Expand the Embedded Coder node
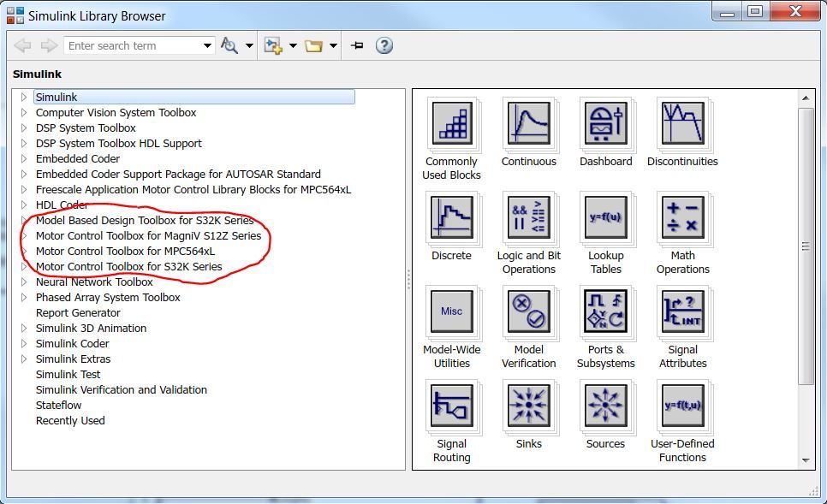827x504 pixels. coord(24,158)
